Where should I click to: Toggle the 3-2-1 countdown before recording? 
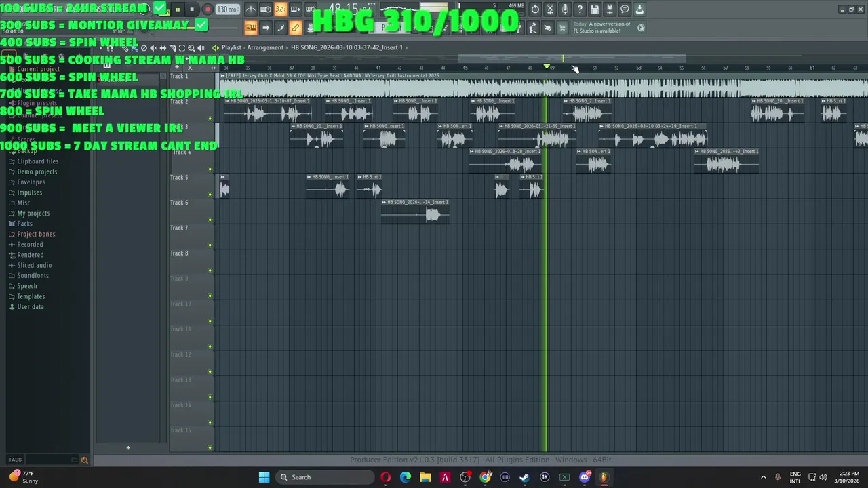pos(280,9)
